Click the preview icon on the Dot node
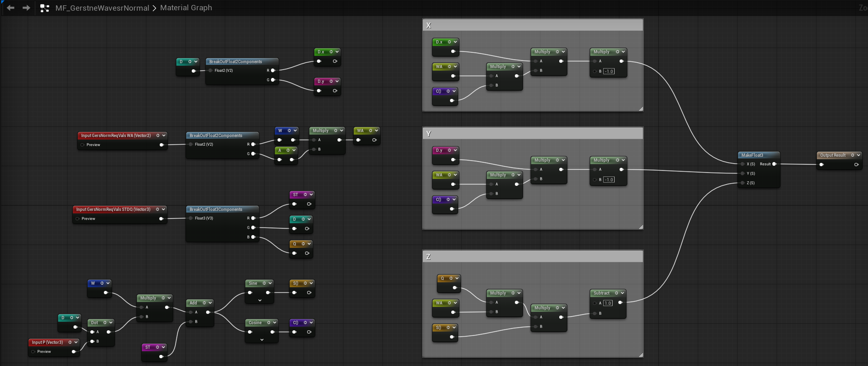Screen dimensions: 868x366 coord(105,323)
